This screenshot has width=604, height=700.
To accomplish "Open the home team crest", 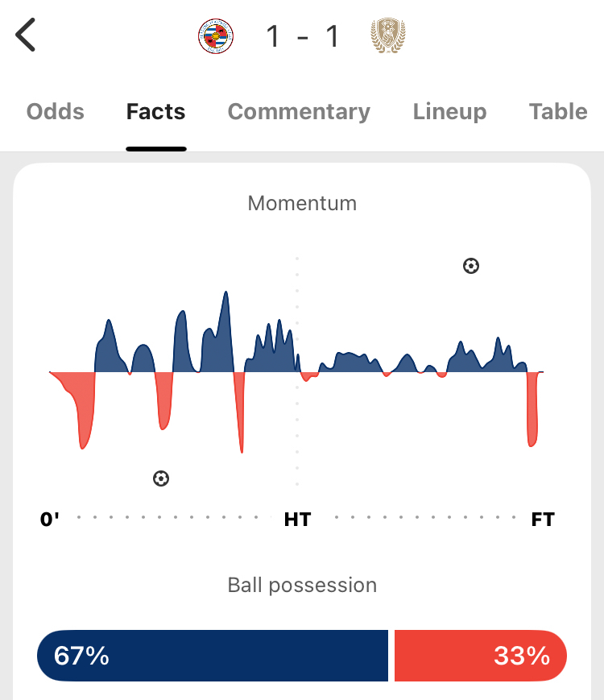I will (x=216, y=36).
